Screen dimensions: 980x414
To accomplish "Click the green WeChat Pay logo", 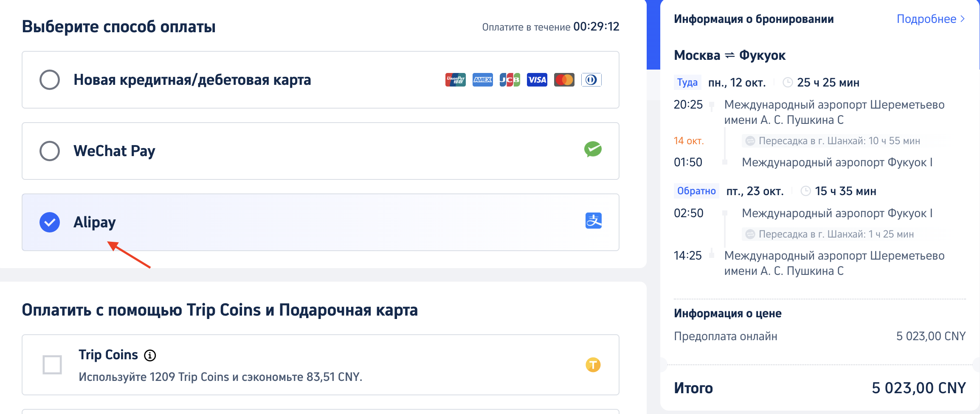I will click(593, 149).
